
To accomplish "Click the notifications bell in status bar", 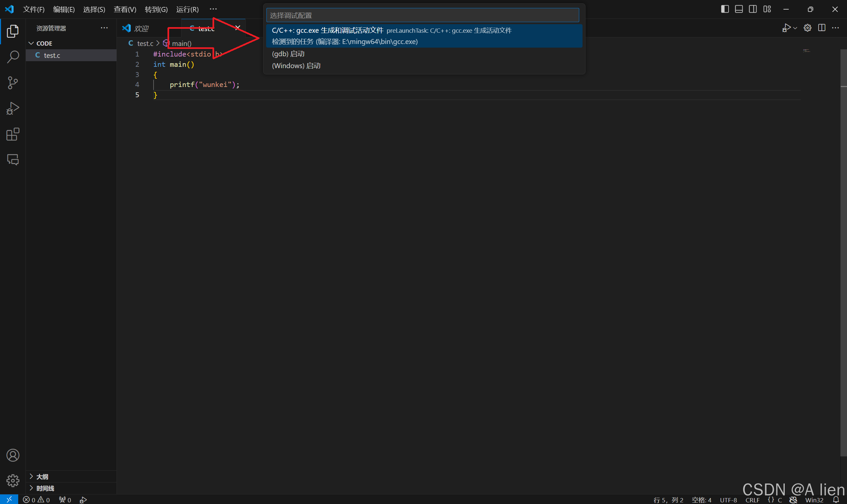I will (x=836, y=500).
